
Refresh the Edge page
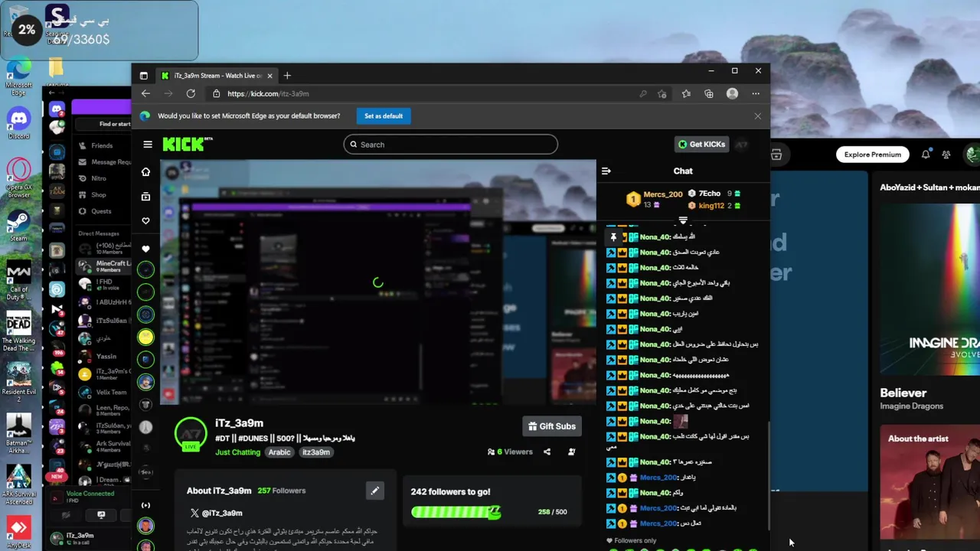[191, 93]
